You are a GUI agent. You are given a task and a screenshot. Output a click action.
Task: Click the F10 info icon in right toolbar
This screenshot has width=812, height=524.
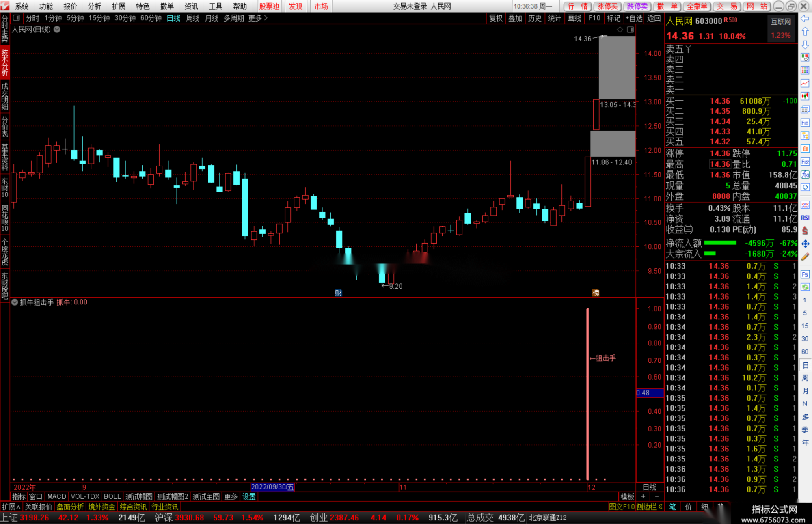point(805,123)
